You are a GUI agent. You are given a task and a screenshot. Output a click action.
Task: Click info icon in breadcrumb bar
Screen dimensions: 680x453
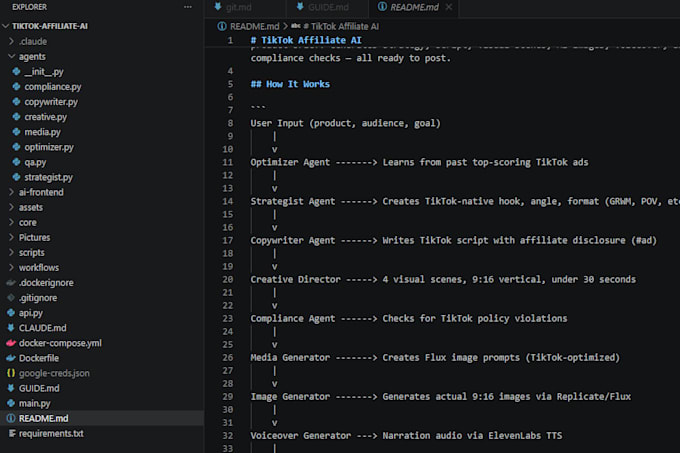pos(222,26)
